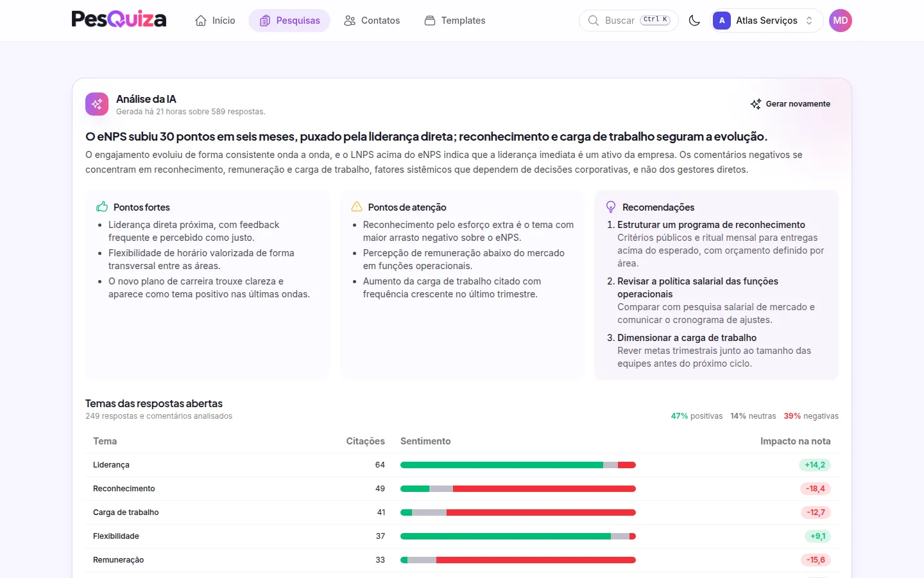Click the Remuneração sentiment bar

518,560
